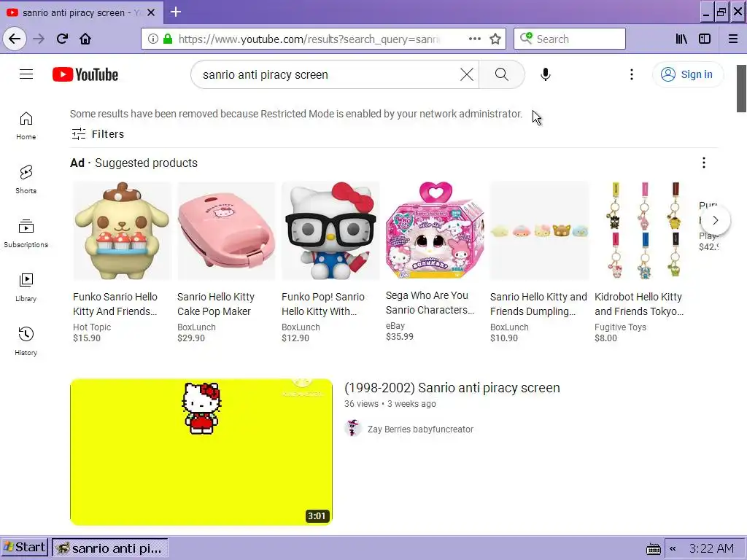The width and height of the screenshot is (747, 560).
Task: Open Sanrio Hello Kitty Cake Pop Maker link
Action: click(216, 304)
